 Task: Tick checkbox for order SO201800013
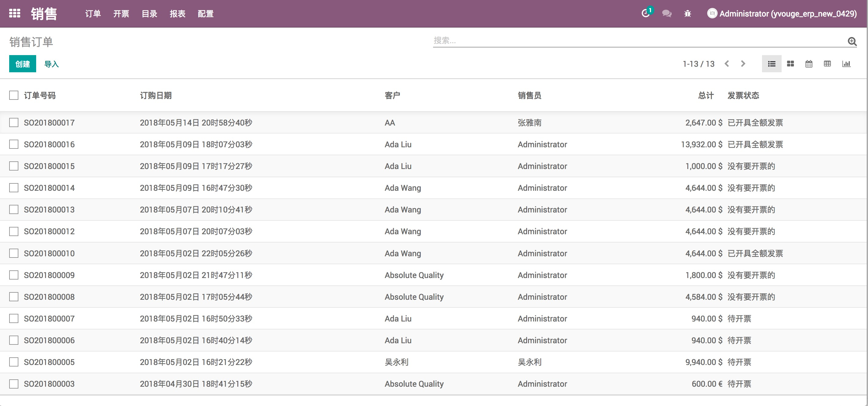tap(14, 209)
